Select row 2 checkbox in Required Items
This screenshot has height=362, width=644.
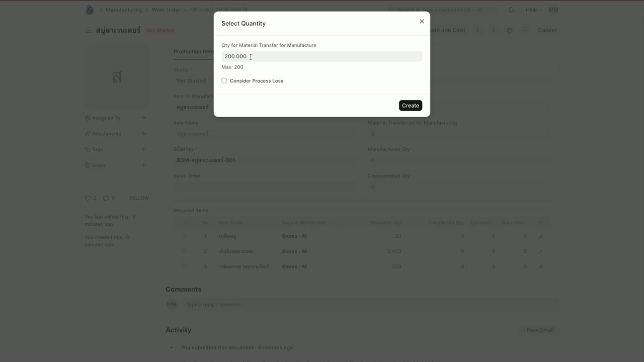184,251
